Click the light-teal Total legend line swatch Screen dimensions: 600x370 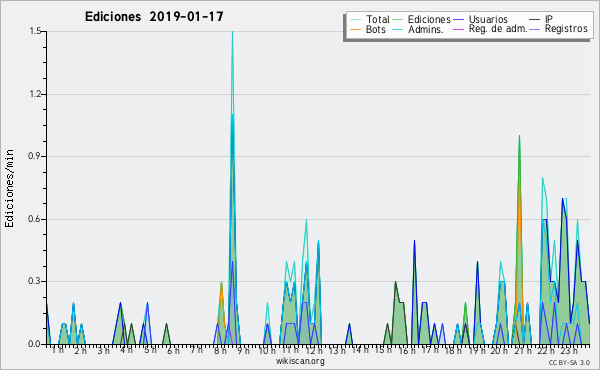355,20
